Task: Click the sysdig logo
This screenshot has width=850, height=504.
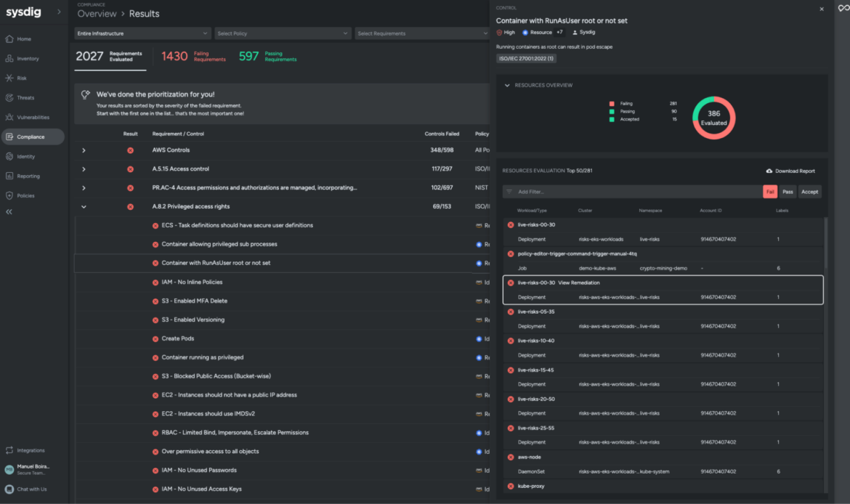Action: (23, 12)
